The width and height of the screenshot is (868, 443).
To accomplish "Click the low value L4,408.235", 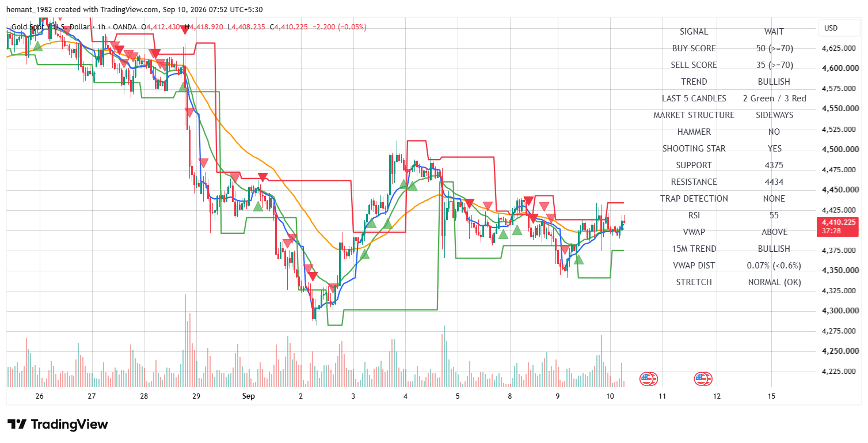I will pos(246,27).
